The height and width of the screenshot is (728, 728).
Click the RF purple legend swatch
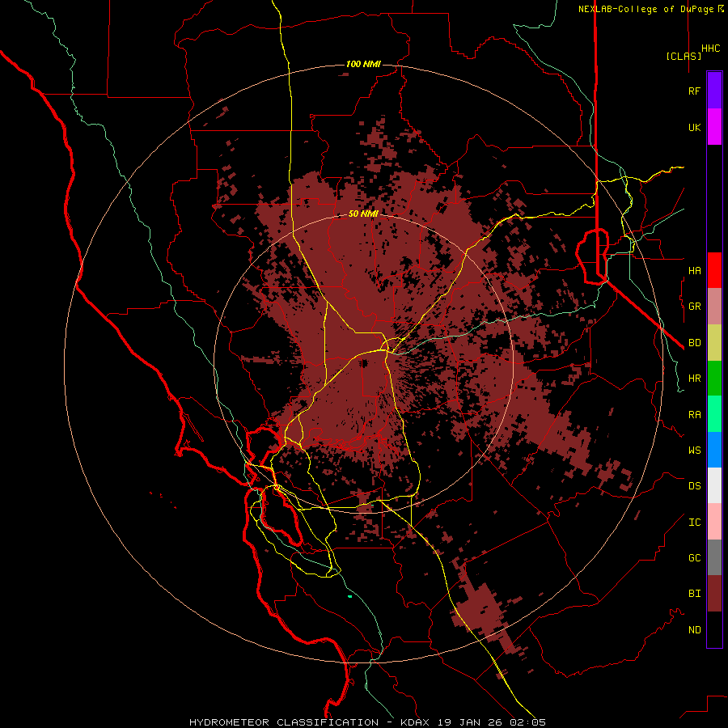point(714,90)
